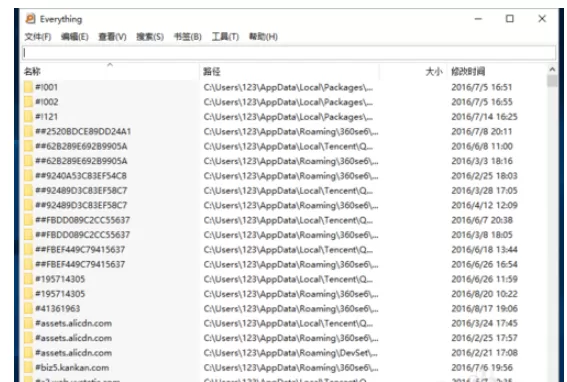The height and width of the screenshot is (382, 567).
Task: Click folder icon of ##9240A53C83EF54C8
Action: point(28,176)
